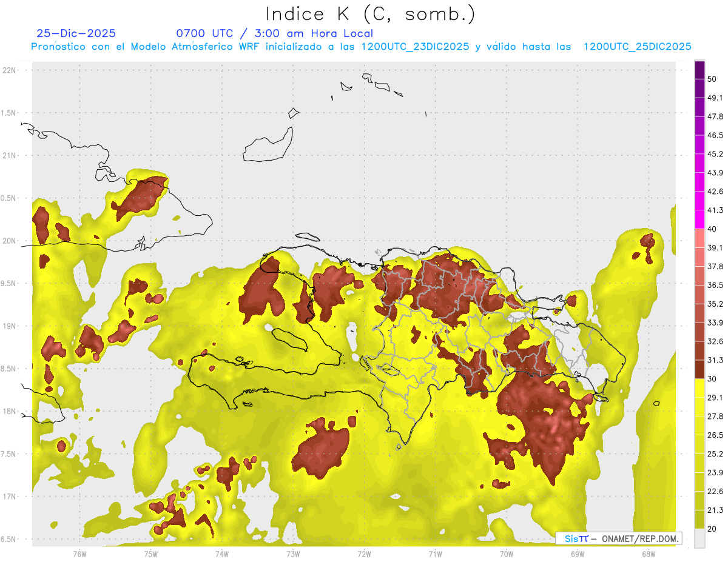The height and width of the screenshot is (562, 728).
Task: Click the colorbar value 35.2
Action: tap(715, 304)
